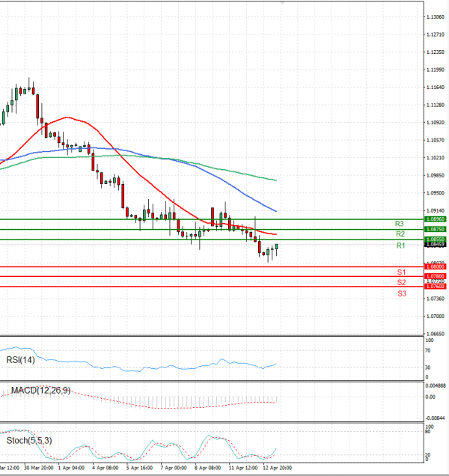Click the red 1.07800 price tag
The image size is (449, 476).
436,277
